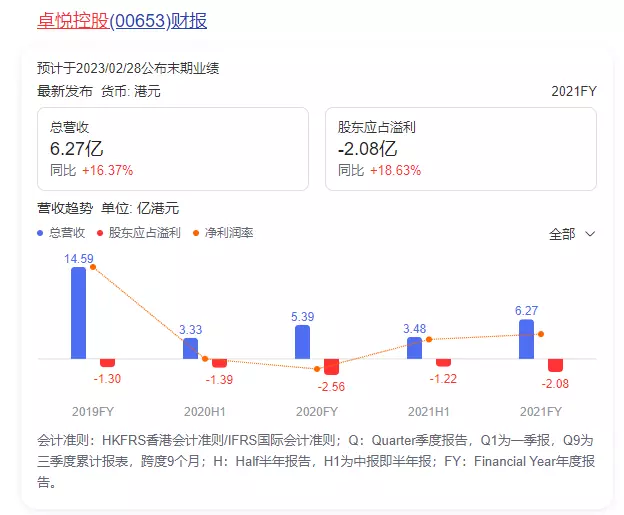Select the 2021FY red bar -2.08
Screen dimensions: 624x515
point(556,365)
